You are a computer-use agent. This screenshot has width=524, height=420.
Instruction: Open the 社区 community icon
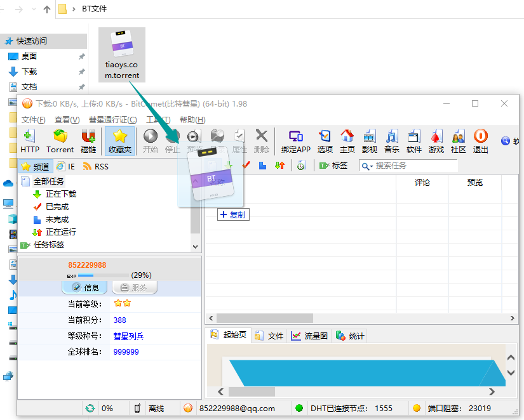click(458, 141)
